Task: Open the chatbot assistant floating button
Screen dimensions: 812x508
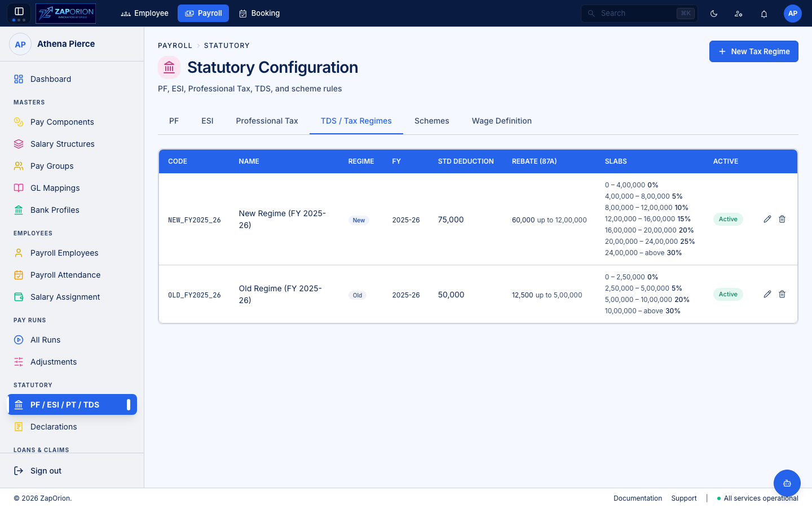Action: coord(787,483)
